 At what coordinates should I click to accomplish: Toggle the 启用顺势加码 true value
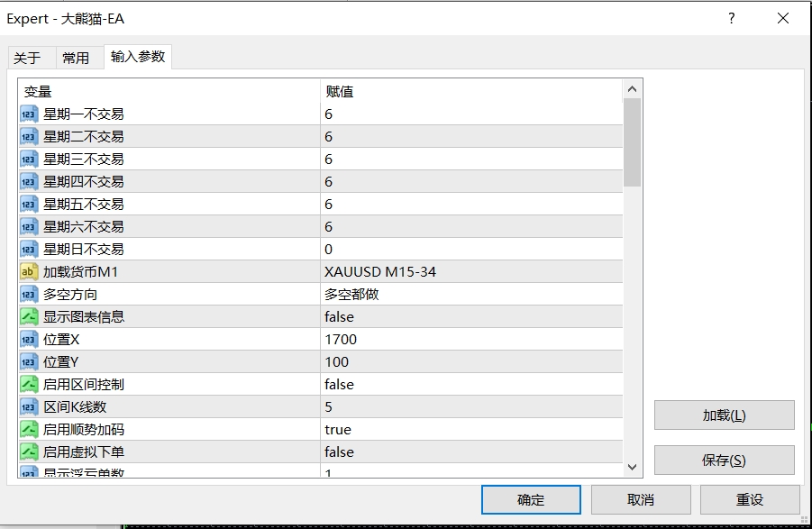point(339,430)
